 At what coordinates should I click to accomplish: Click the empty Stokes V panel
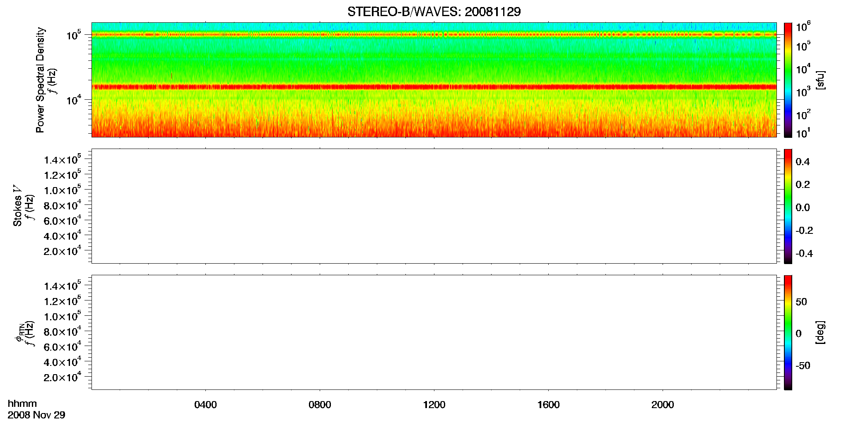(x=434, y=206)
